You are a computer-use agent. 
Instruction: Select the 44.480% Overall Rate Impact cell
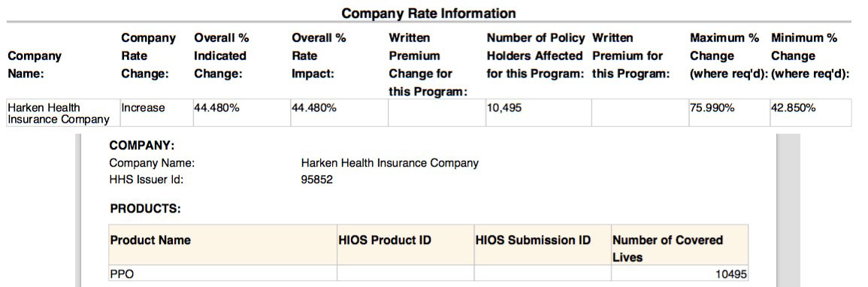339,113
